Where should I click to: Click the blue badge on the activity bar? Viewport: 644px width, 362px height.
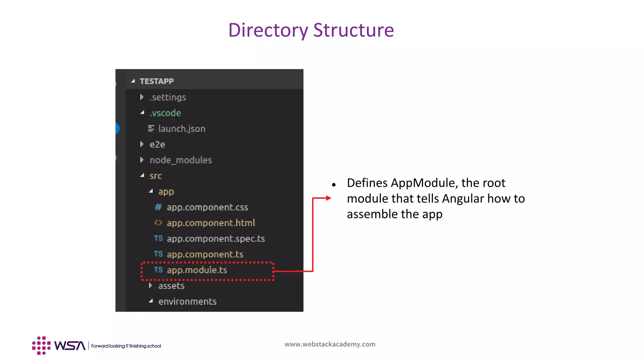pyautogui.click(x=117, y=128)
